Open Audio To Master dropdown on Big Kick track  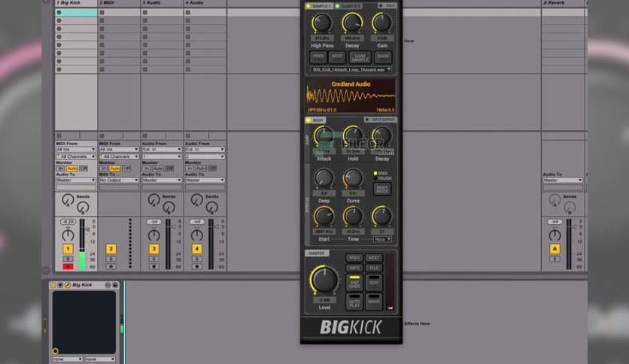coord(76,180)
